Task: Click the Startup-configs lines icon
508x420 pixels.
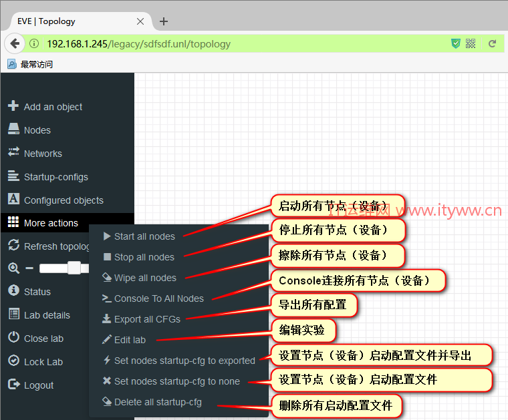Action: coord(13,176)
